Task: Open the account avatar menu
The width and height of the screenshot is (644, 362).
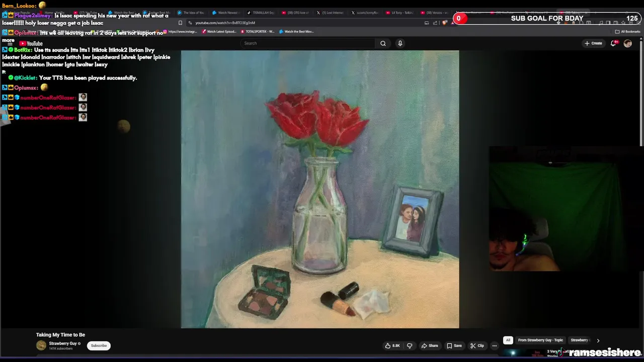Action: pos(627,43)
